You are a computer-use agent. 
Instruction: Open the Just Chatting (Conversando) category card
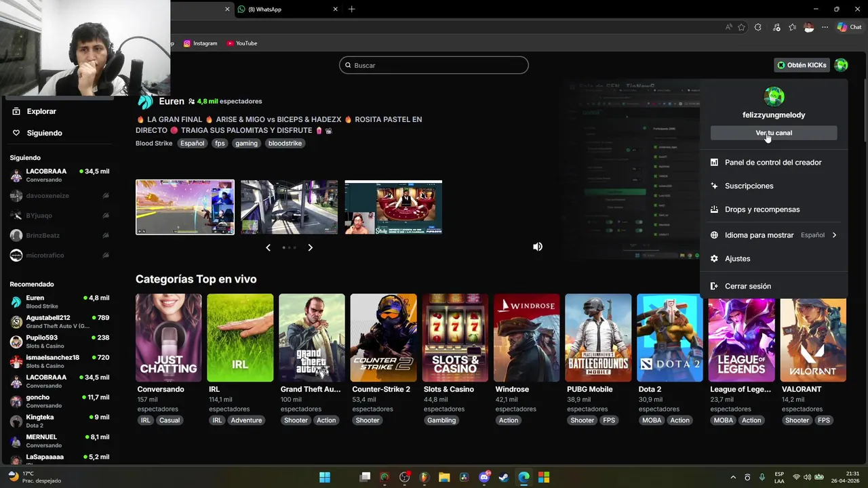coord(168,338)
